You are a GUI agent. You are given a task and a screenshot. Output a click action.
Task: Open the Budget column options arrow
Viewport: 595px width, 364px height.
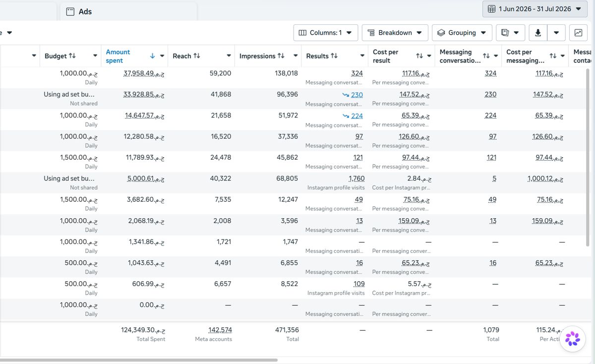95,56
